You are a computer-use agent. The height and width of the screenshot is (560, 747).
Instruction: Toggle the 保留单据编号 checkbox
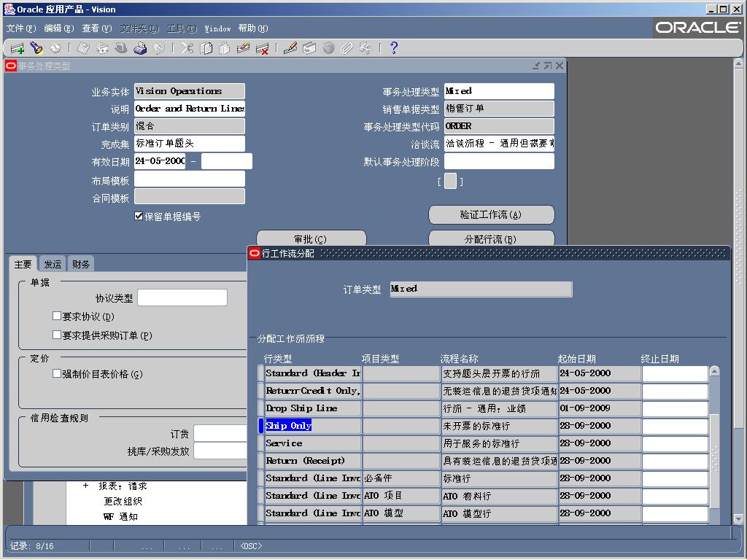point(139,216)
